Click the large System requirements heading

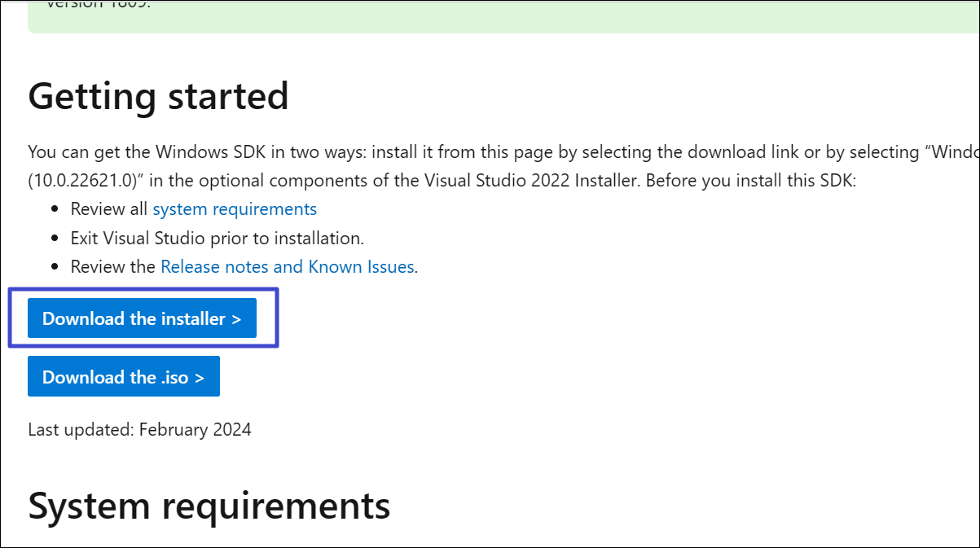(x=209, y=505)
